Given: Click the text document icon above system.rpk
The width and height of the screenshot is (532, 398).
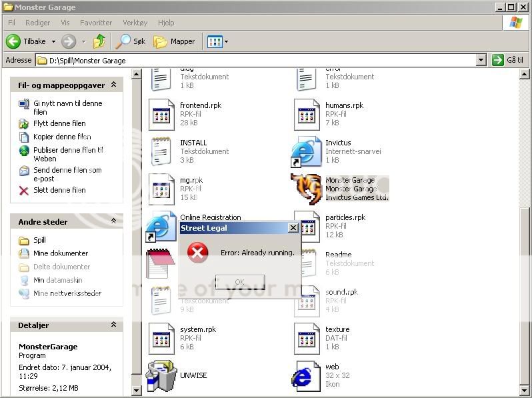Looking at the screenshot, I should coord(161,301).
